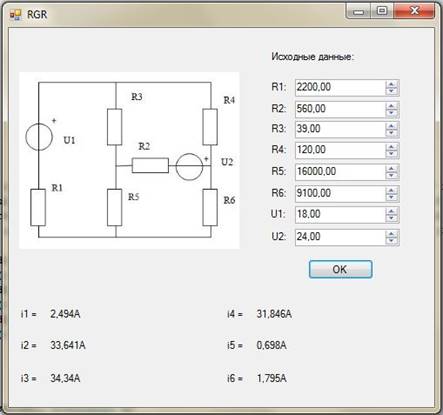The width and height of the screenshot is (443, 415).
Task: Click the circuit diagram image
Action: pos(129,160)
